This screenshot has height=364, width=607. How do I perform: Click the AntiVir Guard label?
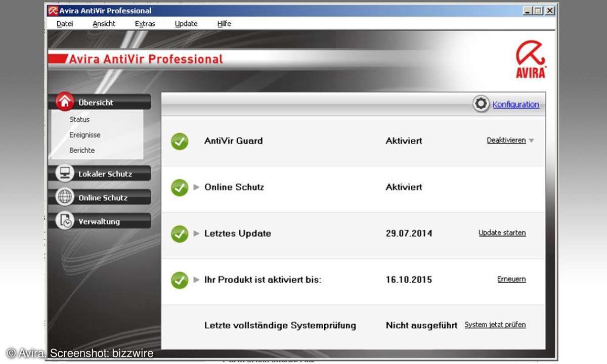coord(234,141)
